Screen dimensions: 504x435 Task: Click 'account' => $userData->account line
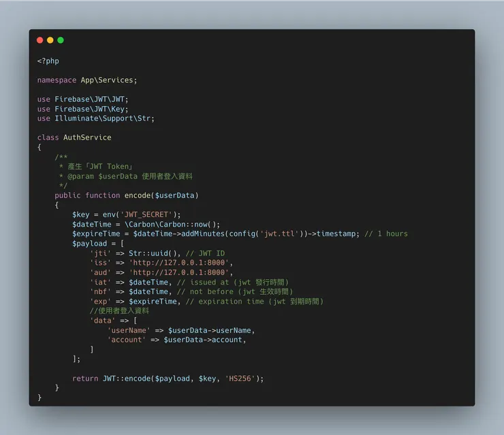pyautogui.click(x=177, y=340)
